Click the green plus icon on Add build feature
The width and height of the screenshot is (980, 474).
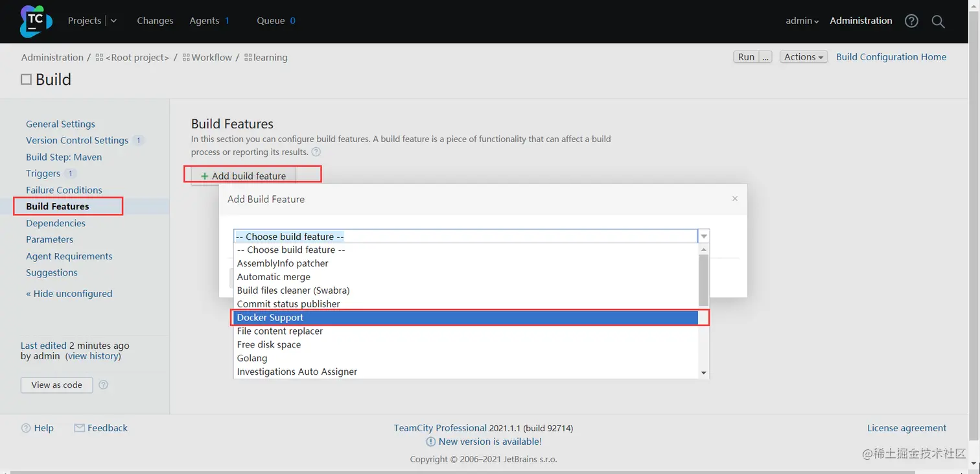pos(205,176)
